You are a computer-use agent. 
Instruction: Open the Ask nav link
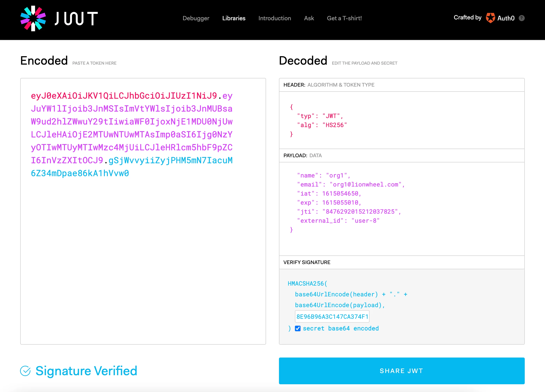tap(309, 18)
